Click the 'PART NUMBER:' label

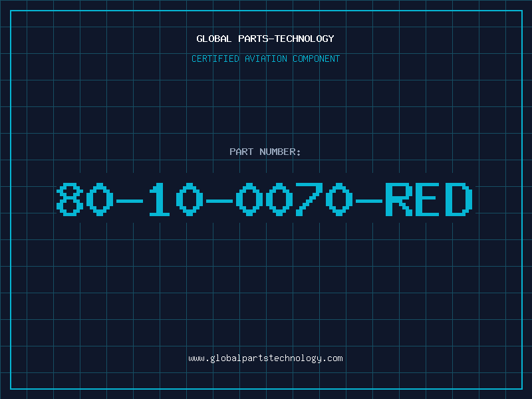[265, 152]
